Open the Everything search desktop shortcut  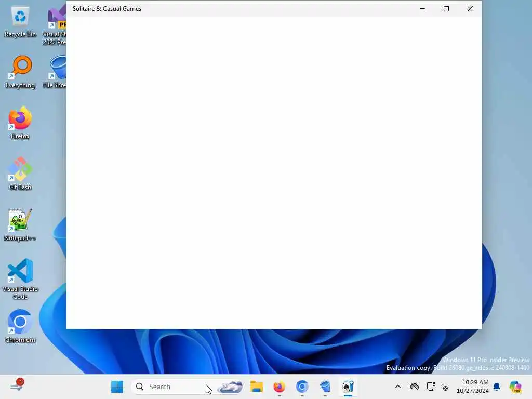tap(20, 72)
